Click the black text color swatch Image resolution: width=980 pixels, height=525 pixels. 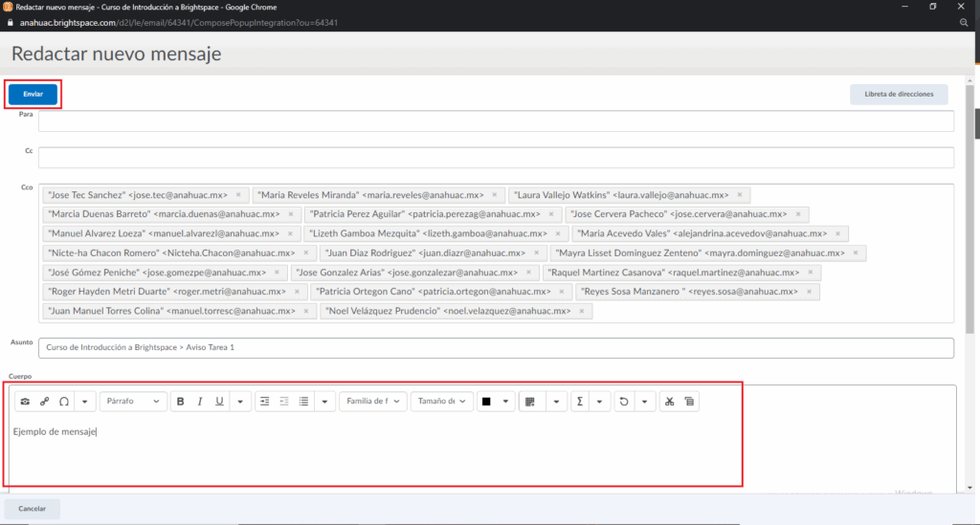pyautogui.click(x=486, y=402)
